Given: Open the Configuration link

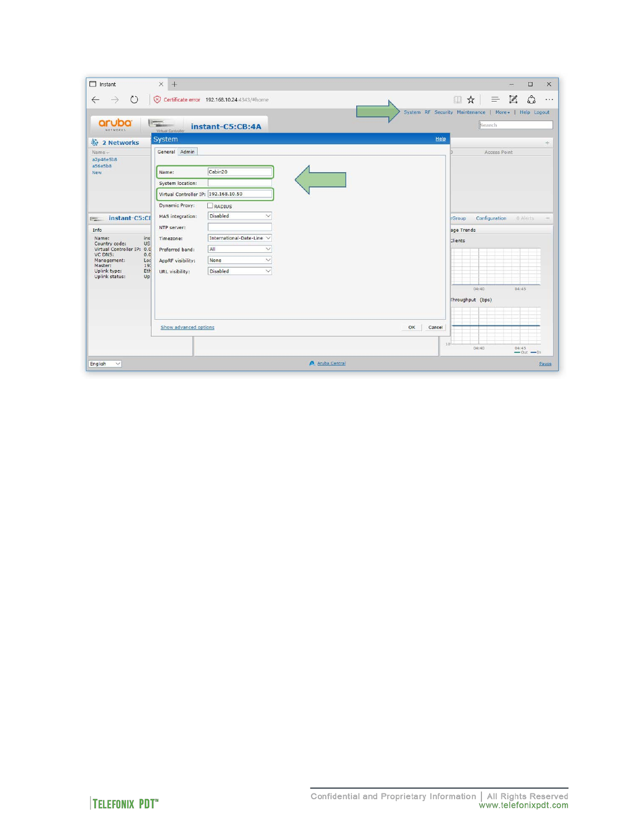Looking at the screenshot, I should click(x=491, y=219).
